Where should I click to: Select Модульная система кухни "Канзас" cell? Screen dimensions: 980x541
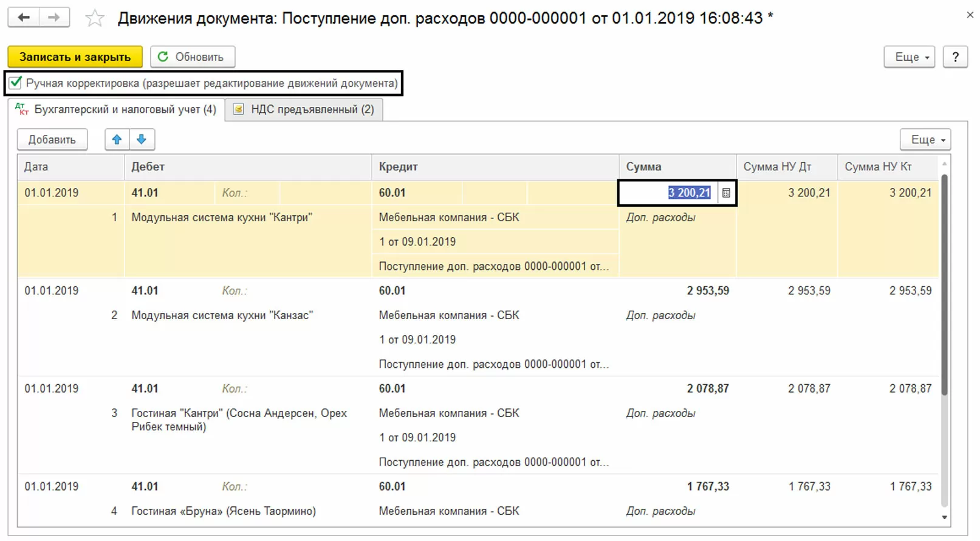[222, 315]
